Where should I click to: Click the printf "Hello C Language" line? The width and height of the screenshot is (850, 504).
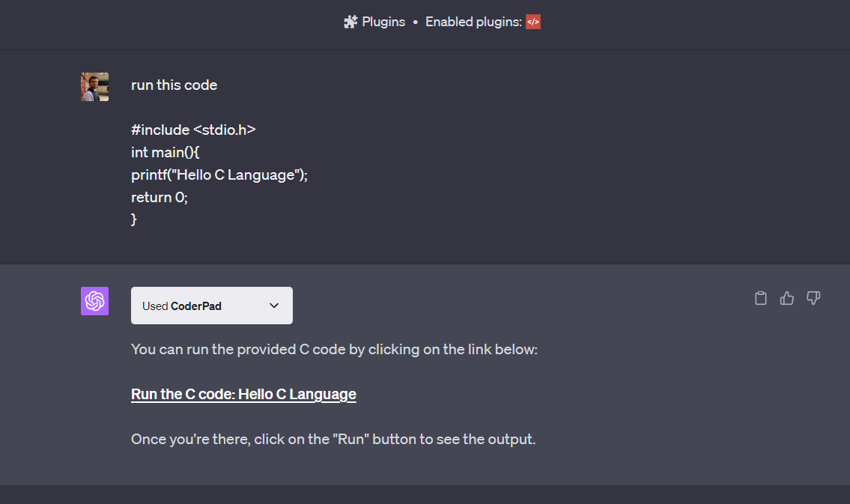[x=219, y=174]
